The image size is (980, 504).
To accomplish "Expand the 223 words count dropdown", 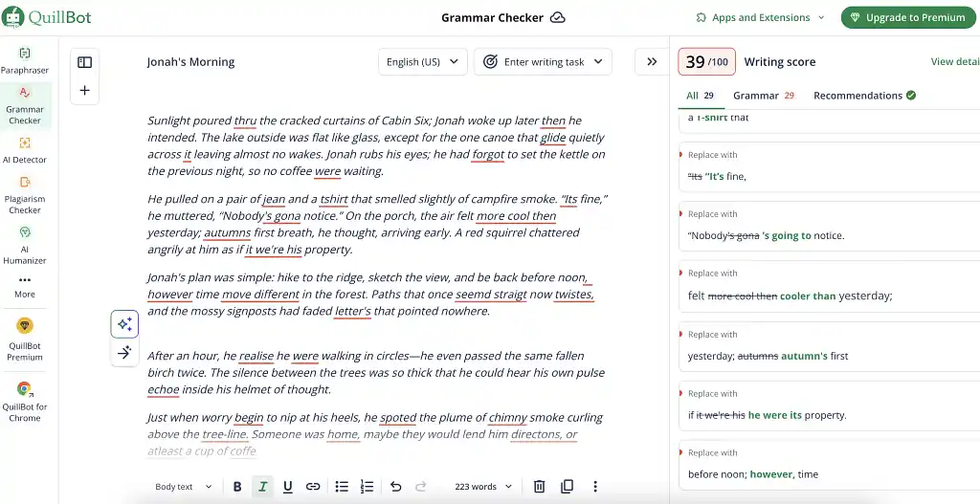I will pyautogui.click(x=483, y=487).
